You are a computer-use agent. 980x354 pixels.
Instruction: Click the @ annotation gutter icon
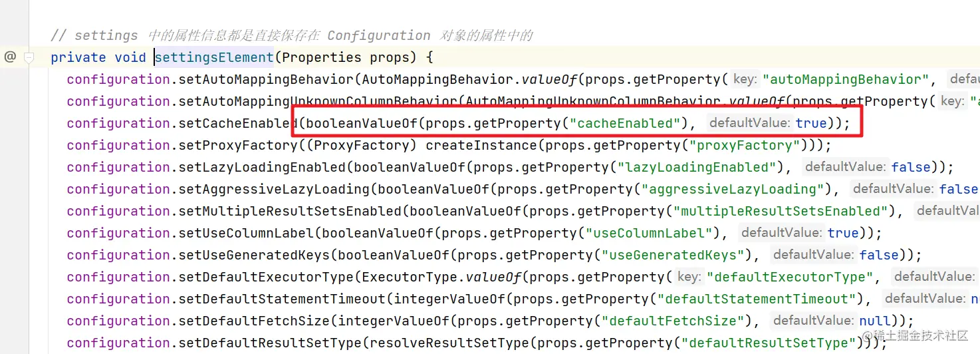10,57
